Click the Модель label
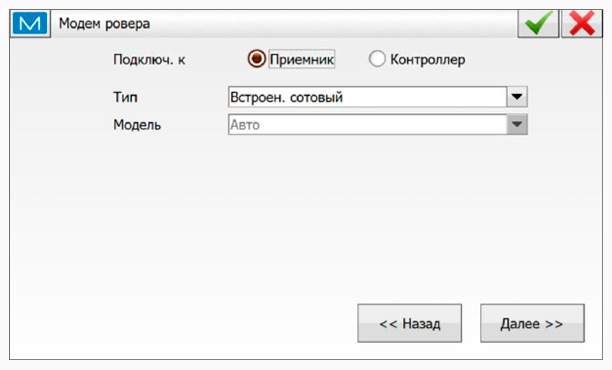Viewport: 612px width, 370px height. coord(137,125)
